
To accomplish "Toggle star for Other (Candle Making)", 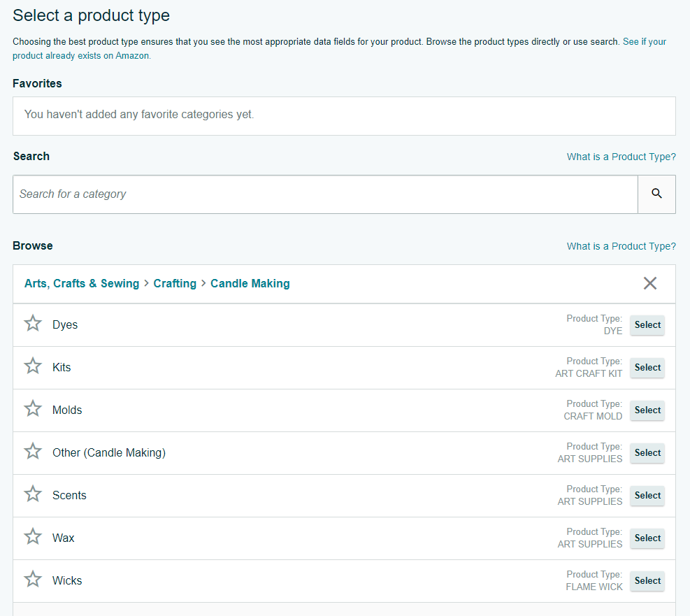I will (33, 452).
